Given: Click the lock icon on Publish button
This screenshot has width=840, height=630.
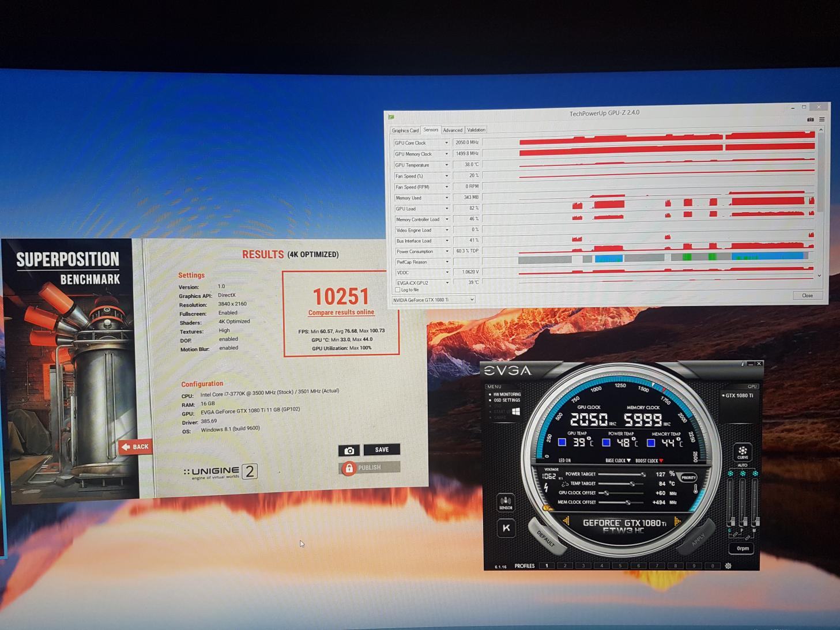Looking at the screenshot, I should point(348,468).
